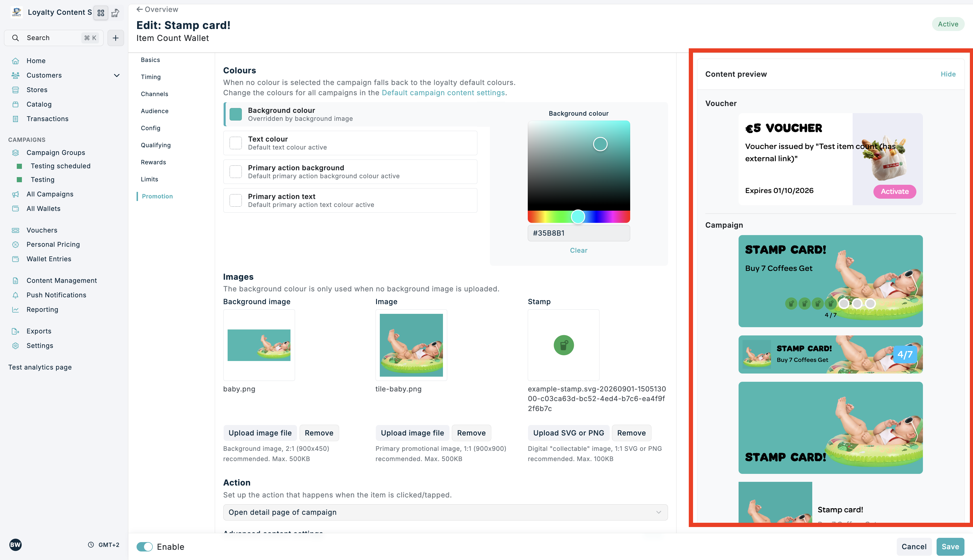The image size is (973, 560).
Task: Click the Personal Pricing icon
Action: click(15, 245)
